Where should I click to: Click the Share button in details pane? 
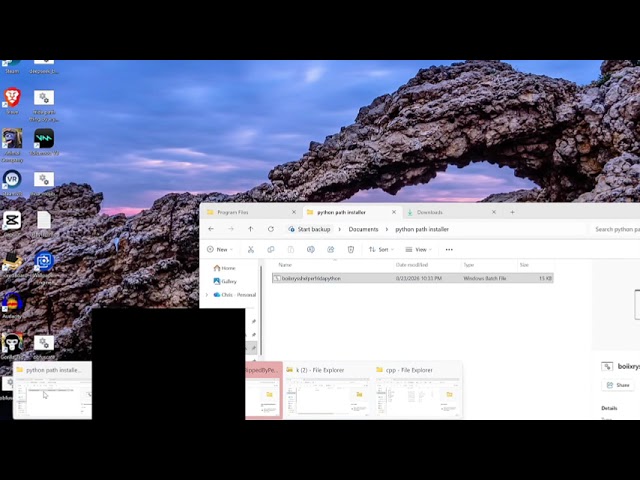coord(618,385)
